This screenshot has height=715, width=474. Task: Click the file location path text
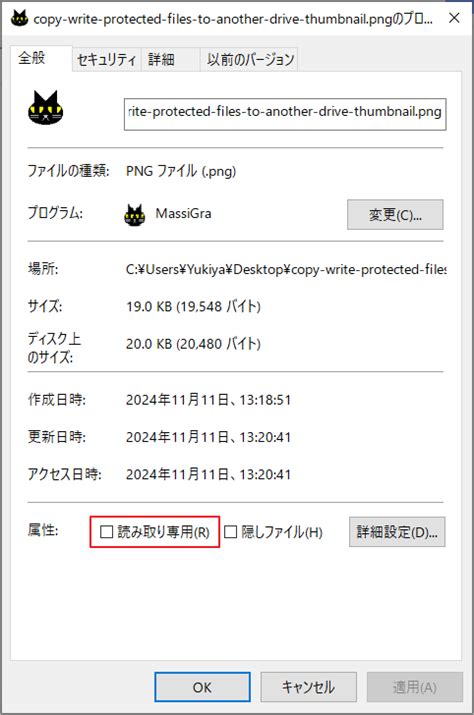tap(286, 269)
